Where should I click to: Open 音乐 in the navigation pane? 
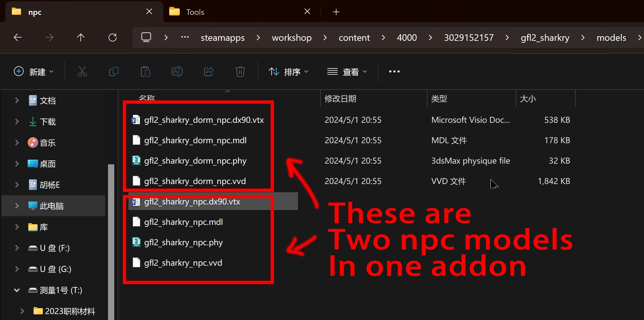(x=47, y=143)
